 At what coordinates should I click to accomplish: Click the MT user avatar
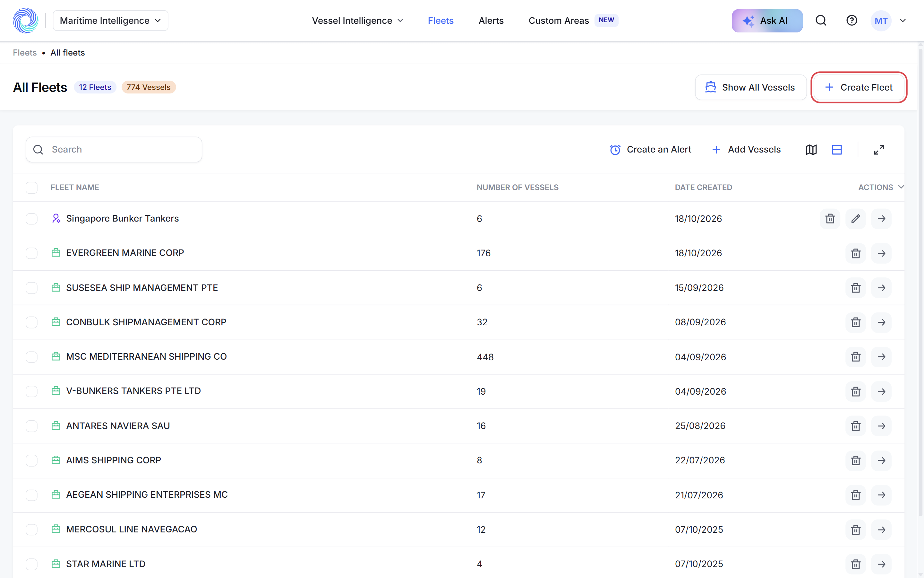(x=881, y=21)
